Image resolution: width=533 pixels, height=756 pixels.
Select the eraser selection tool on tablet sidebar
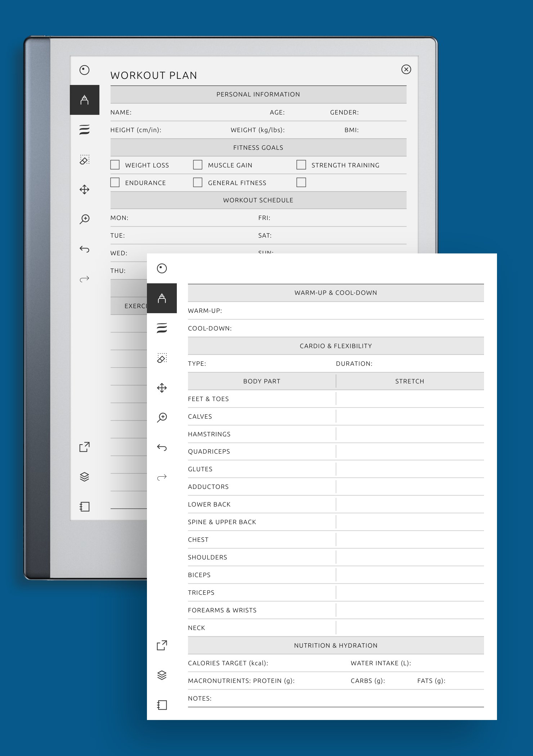click(x=85, y=159)
